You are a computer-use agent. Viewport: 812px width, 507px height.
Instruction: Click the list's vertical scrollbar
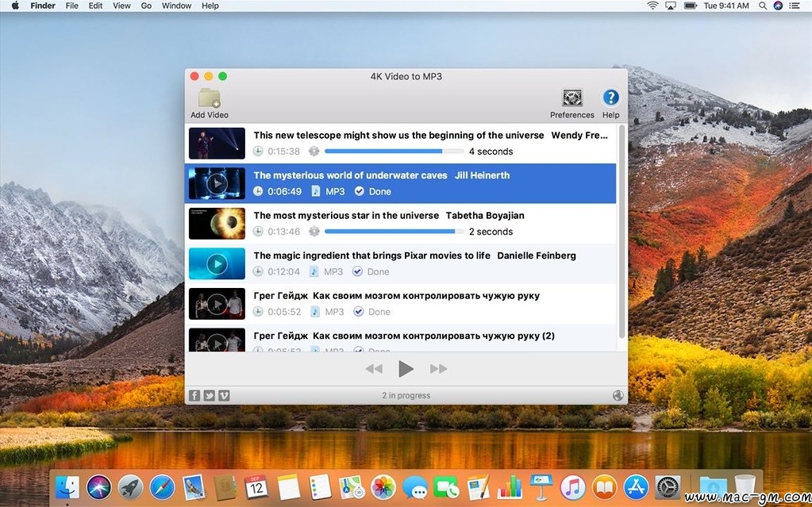[622, 232]
